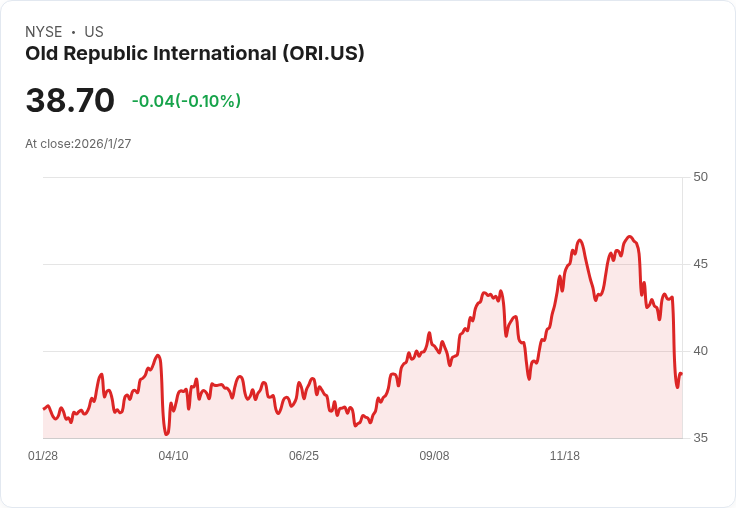Click the NYSE exchange label
This screenshot has width=736, height=508.
click(43, 32)
